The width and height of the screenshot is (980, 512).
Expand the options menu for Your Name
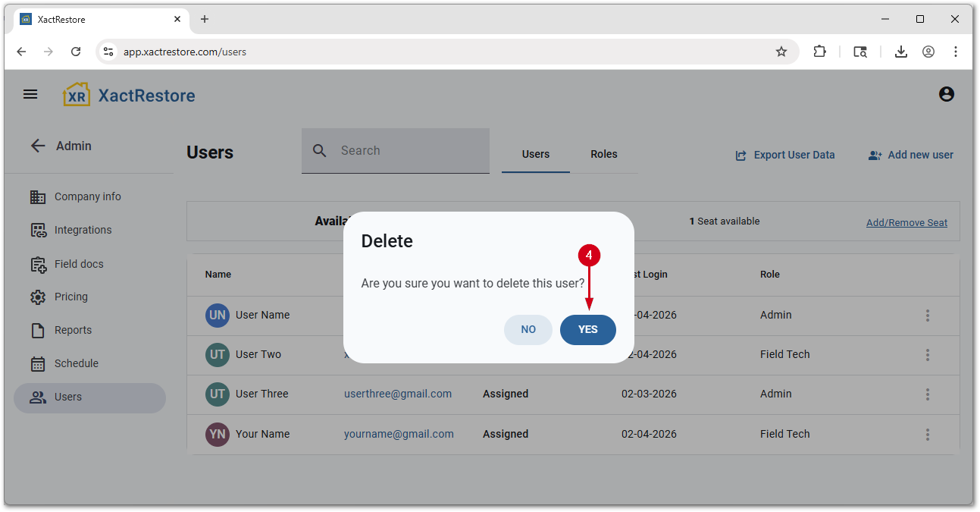pyautogui.click(x=927, y=435)
